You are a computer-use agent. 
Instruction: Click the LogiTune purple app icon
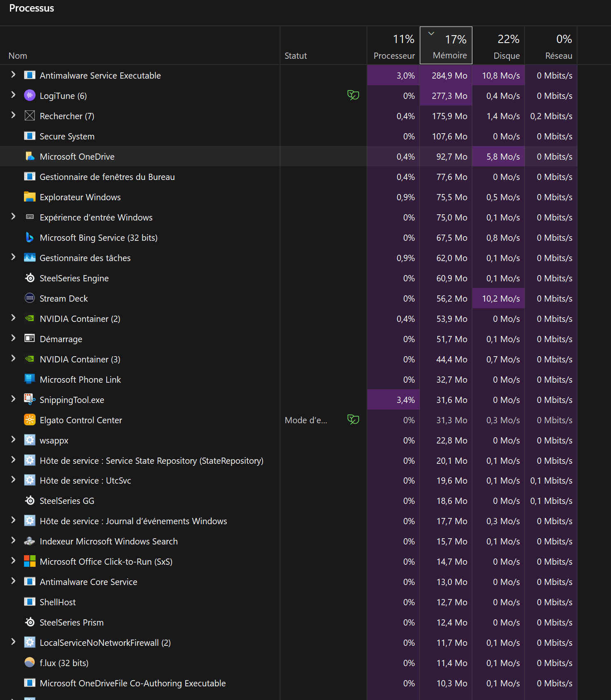pos(30,96)
